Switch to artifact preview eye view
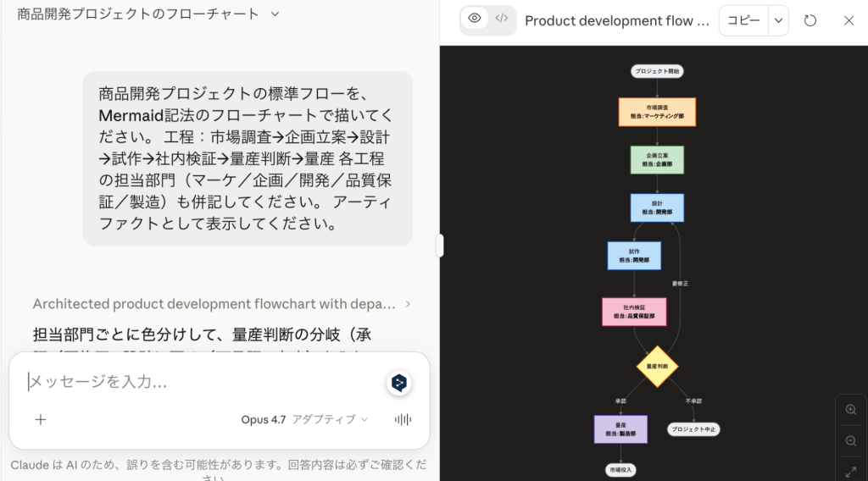 click(475, 19)
